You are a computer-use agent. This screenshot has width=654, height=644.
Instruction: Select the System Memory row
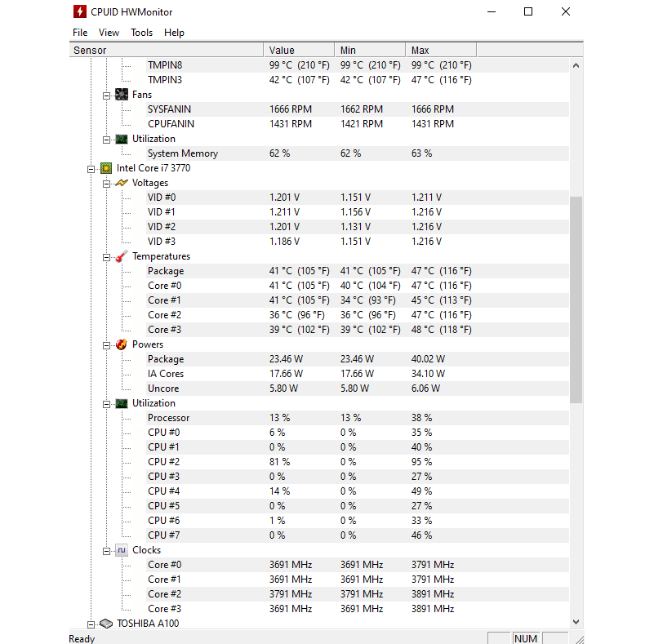[x=358, y=153]
